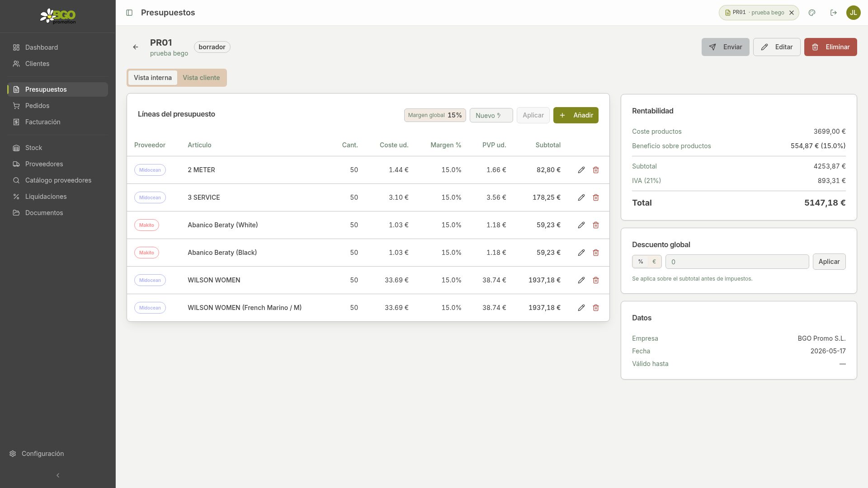Close the PR01 prueba bego chip
868x488 pixels.
(792, 13)
